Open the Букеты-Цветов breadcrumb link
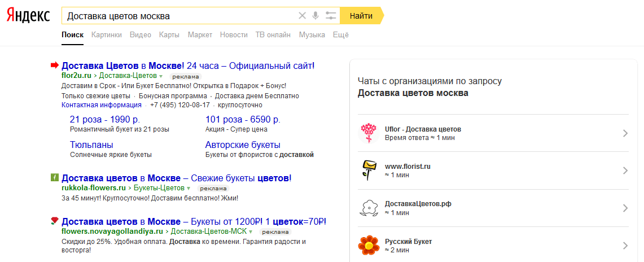Screen dimensions: 644x262 coord(159,188)
